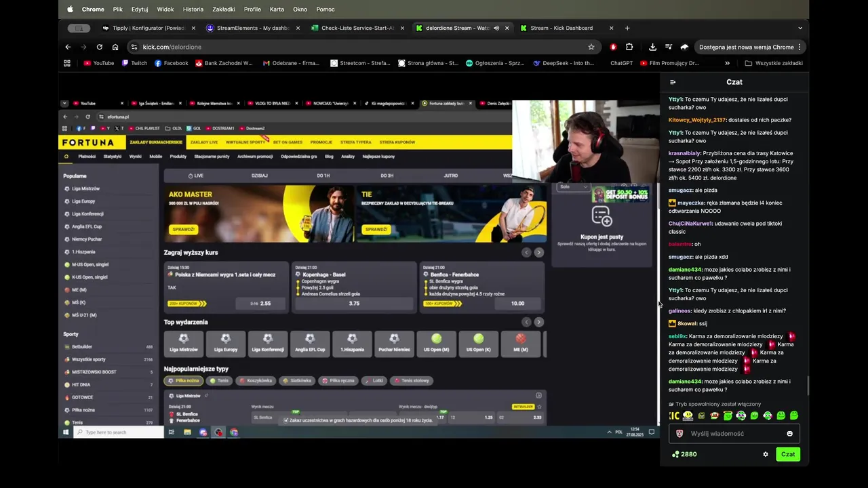Viewport: 868px width, 488px height.
Task: Select the DO 1H time filter
Action: pos(323,176)
